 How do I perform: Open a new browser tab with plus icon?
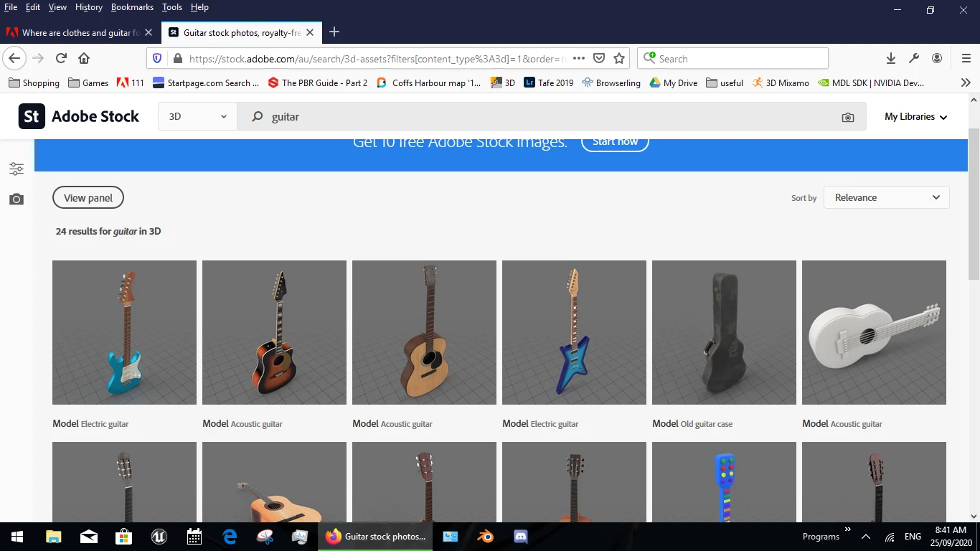[334, 32]
